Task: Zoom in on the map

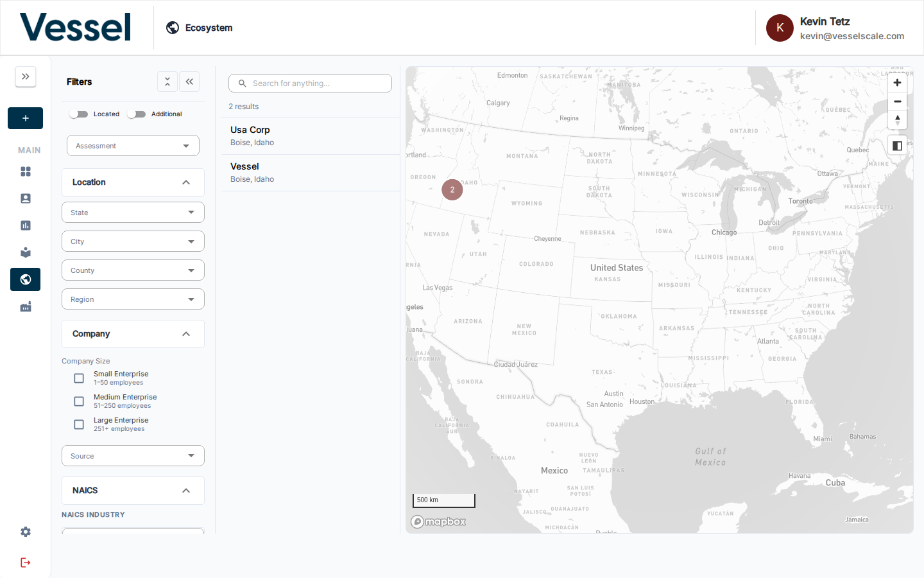Action: pos(897,83)
